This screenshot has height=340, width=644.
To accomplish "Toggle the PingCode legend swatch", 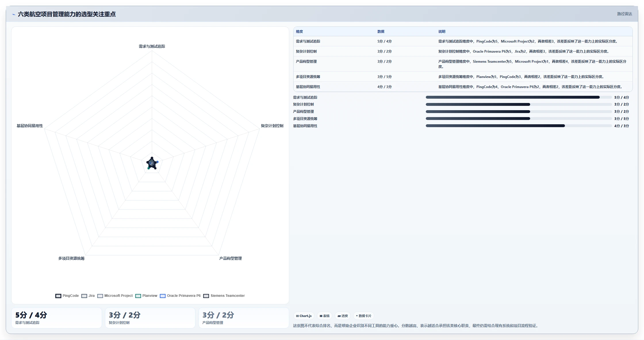I will 58,296.
